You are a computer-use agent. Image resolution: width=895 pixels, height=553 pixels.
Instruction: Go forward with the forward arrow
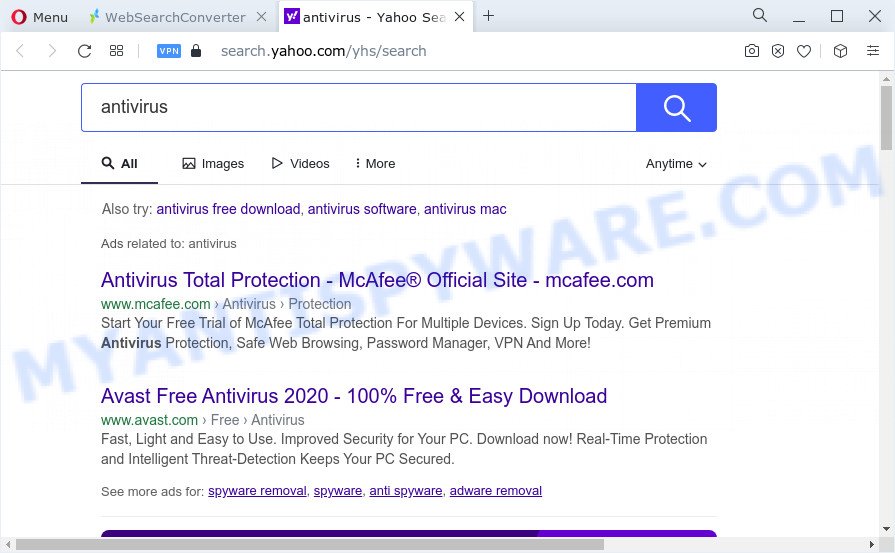[x=52, y=51]
